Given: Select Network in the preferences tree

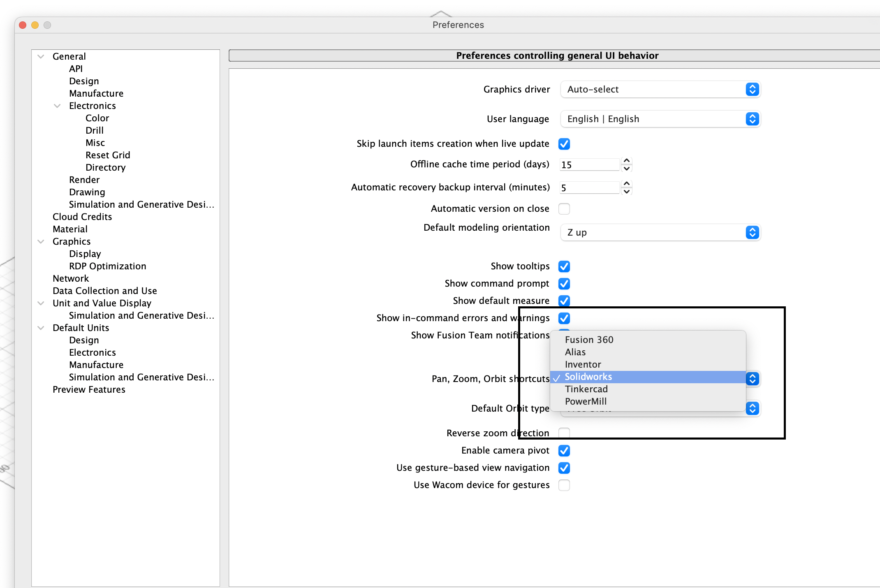Looking at the screenshot, I should coord(71,279).
